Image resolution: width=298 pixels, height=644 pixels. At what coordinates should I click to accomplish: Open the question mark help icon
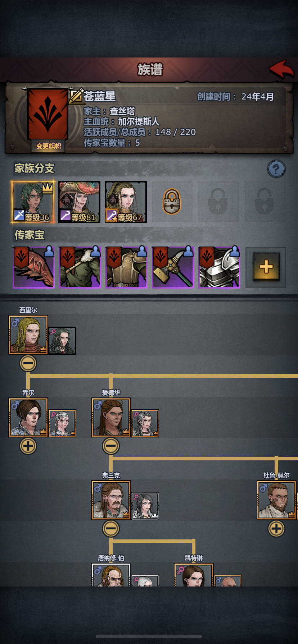[276, 169]
